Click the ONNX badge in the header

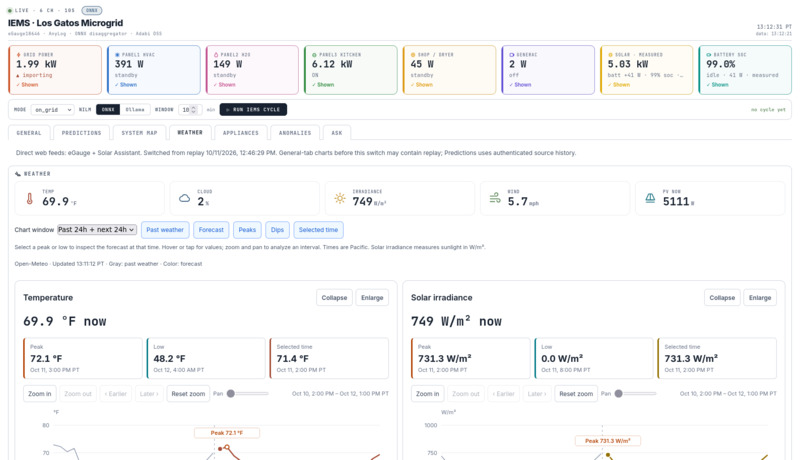(x=92, y=10)
